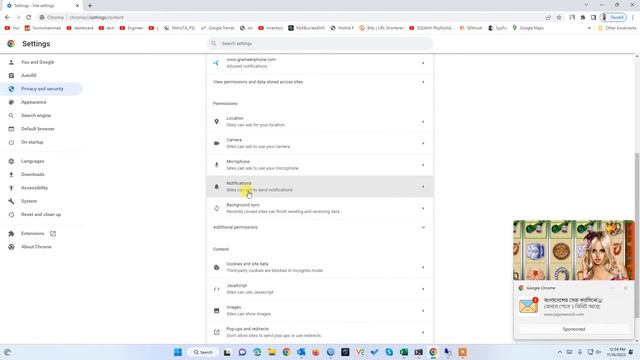Viewport: 640px width, 360px height.
Task: Expand the www.grameenphone.com entry arrow
Action: click(423, 63)
